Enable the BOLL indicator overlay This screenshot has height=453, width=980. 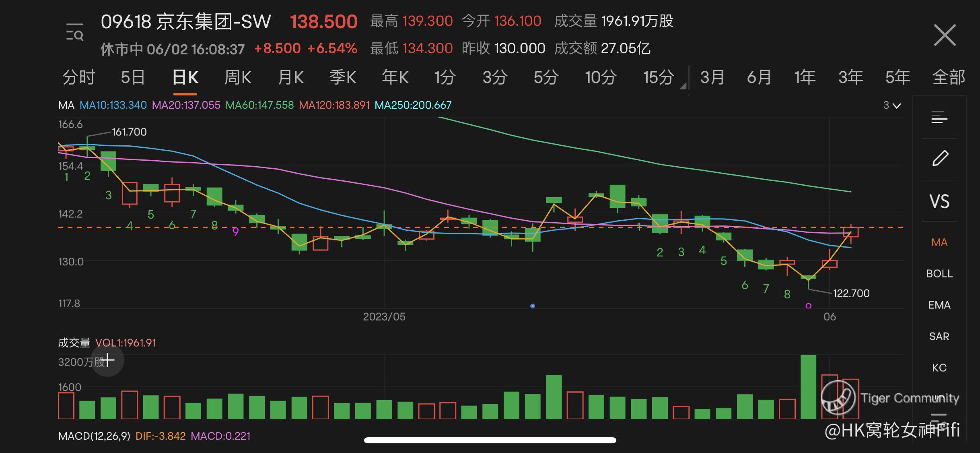pos(939,273)
